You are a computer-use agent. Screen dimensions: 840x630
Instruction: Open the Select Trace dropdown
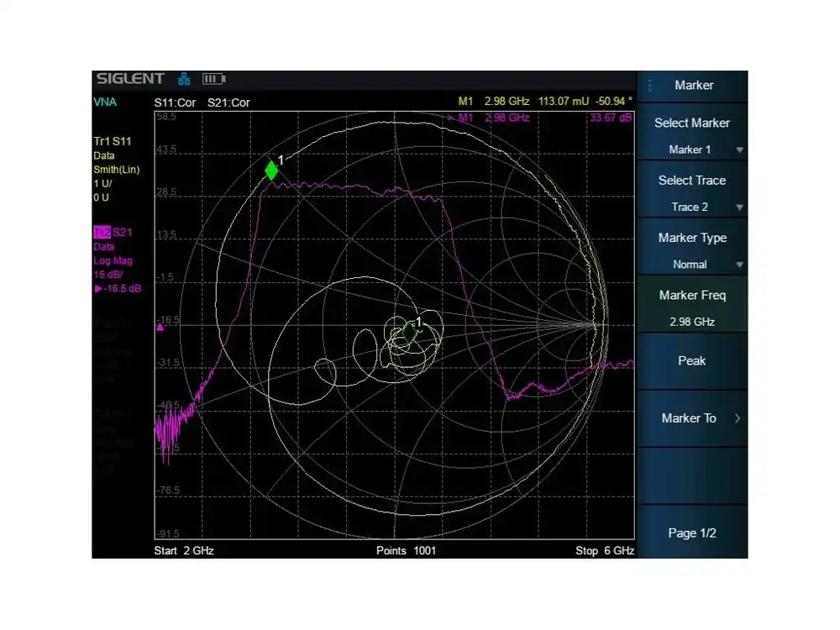(x=692, y=193)
